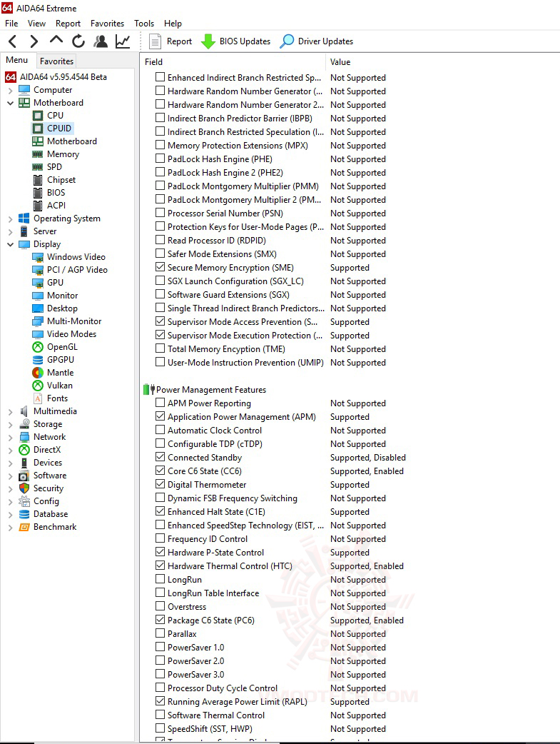Viewport: 560px width, 744px height.
Task: Go back with the left arrow icon
Action: 13,41
